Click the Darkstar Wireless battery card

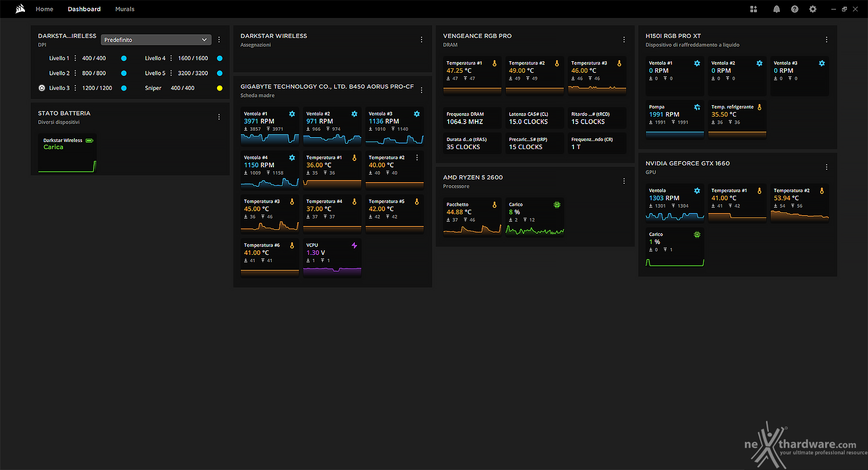67,153
